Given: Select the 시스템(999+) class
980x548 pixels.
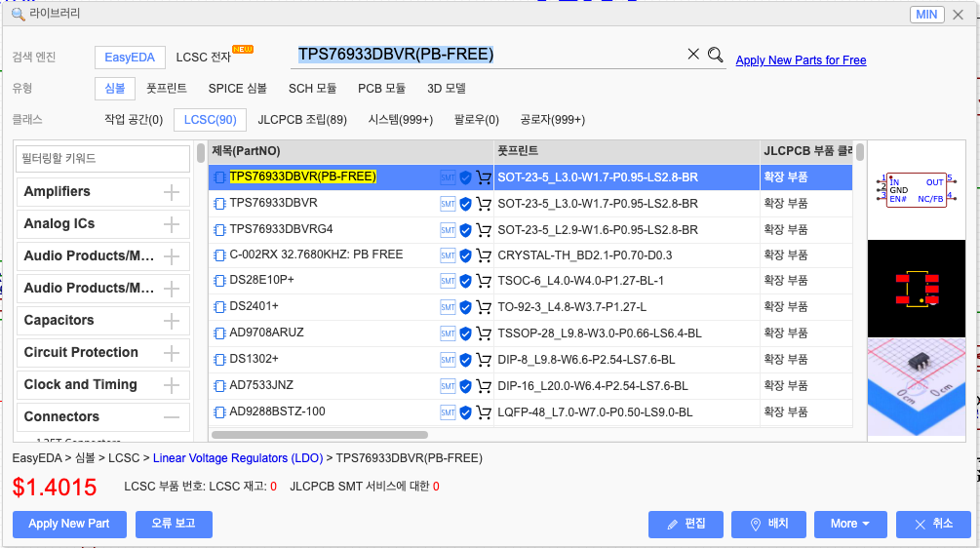Looking at the screenshot, I should click(x=401, y=120).
